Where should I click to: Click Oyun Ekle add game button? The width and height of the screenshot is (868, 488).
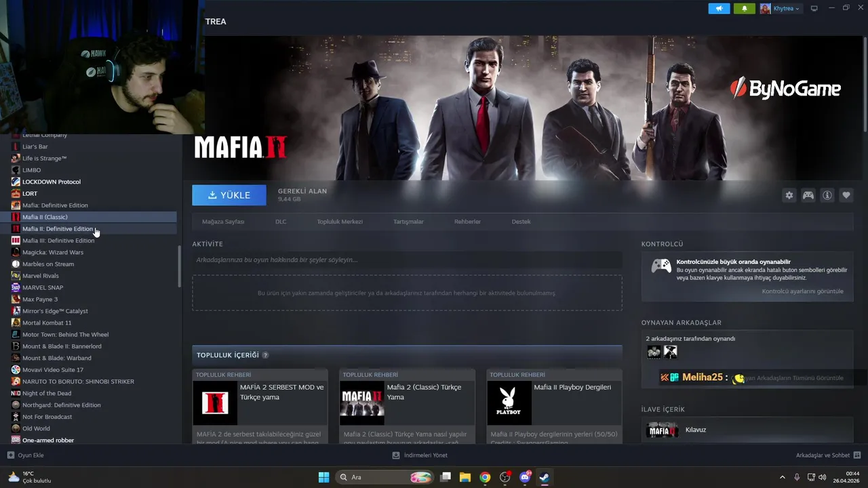pos(25,455)
